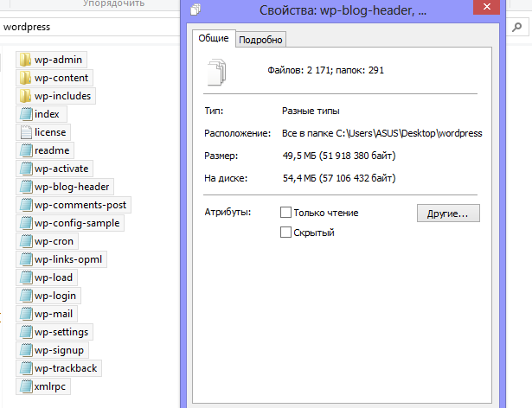The image size is (532, 408).
Task: Switch to the 'Подробно' tab
Action: (260, 40)
